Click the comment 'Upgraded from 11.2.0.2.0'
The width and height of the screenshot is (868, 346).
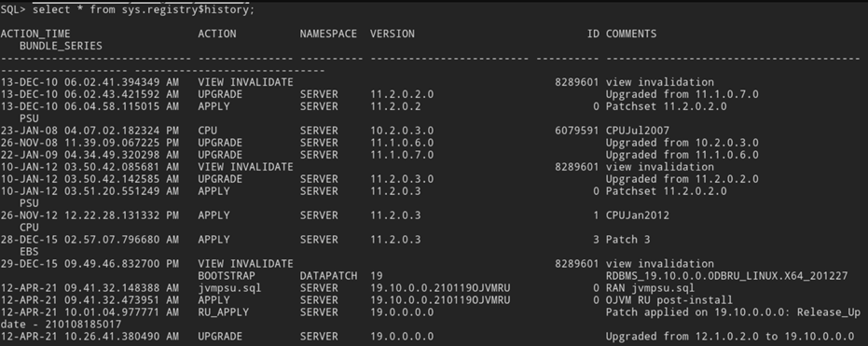point(682,179)
